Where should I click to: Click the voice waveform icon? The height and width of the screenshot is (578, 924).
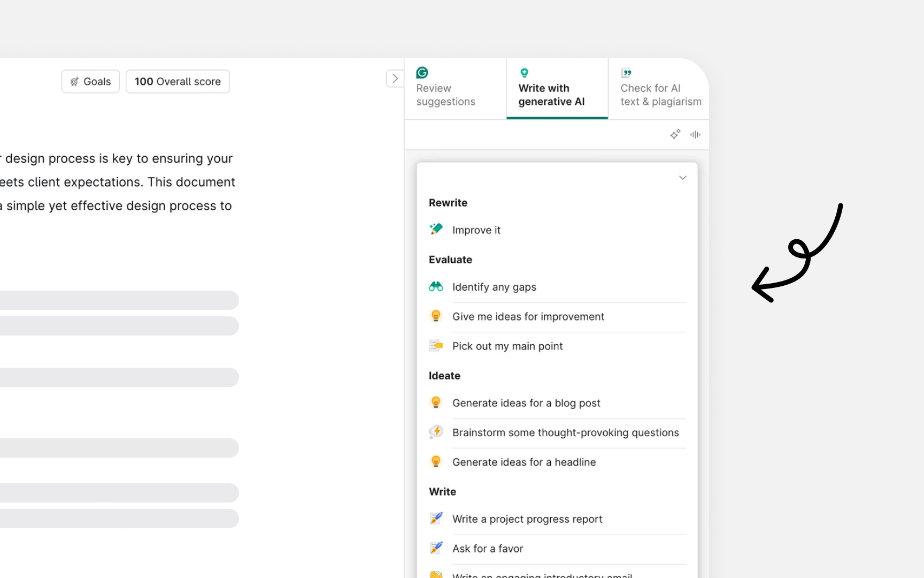[695, 134]
